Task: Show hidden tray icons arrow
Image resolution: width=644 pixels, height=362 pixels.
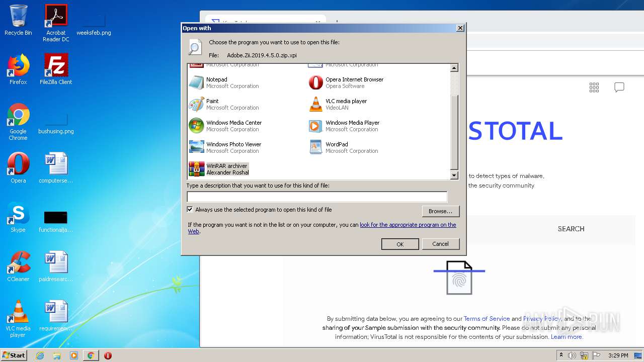Action: coord(561,355)
